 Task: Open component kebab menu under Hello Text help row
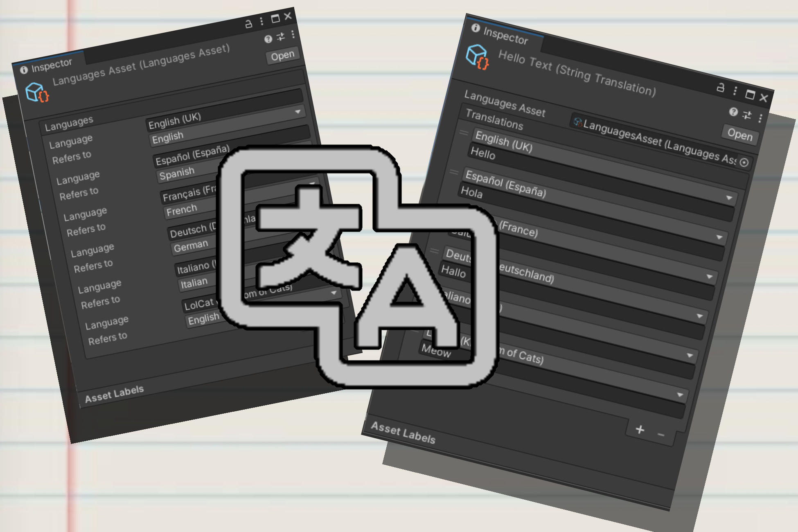pos(760,118)
